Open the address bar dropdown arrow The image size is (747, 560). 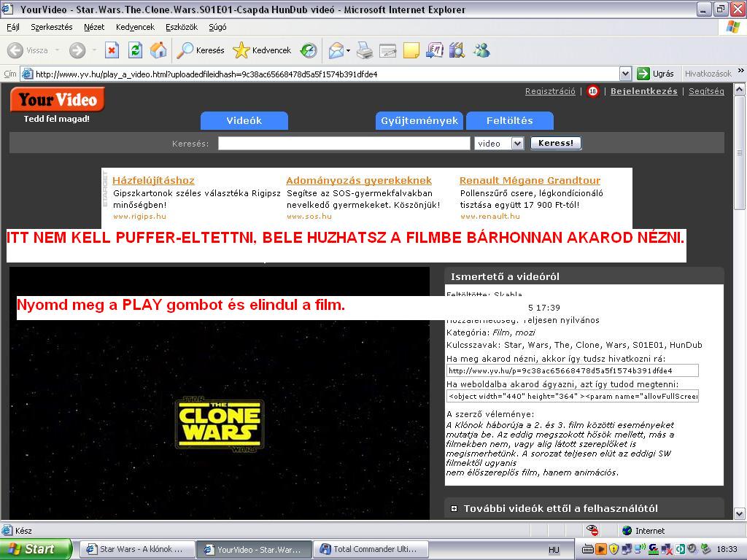point(625,74)
